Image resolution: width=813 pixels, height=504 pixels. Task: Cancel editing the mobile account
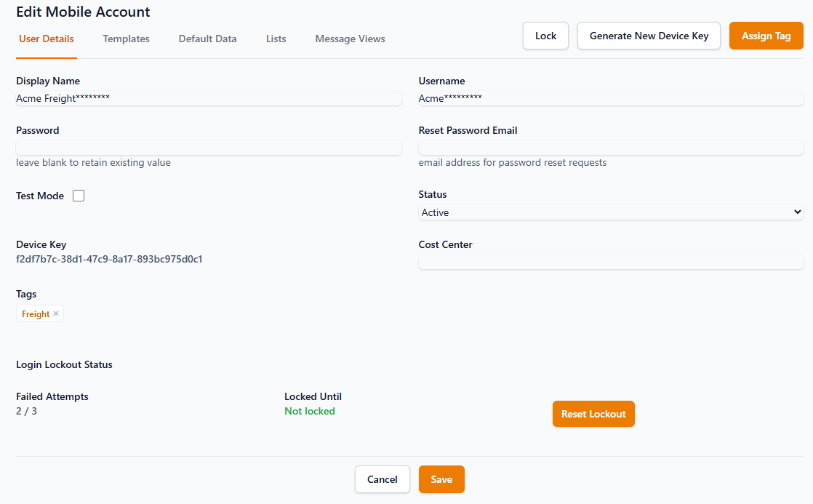point(383,479)
